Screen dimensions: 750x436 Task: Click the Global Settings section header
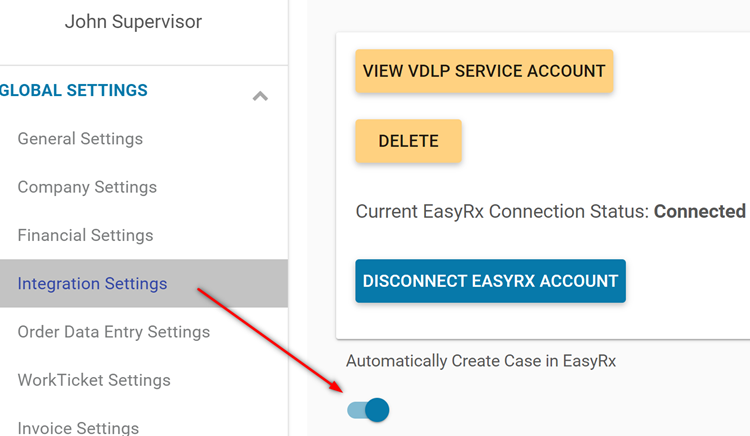pos(74,90)
